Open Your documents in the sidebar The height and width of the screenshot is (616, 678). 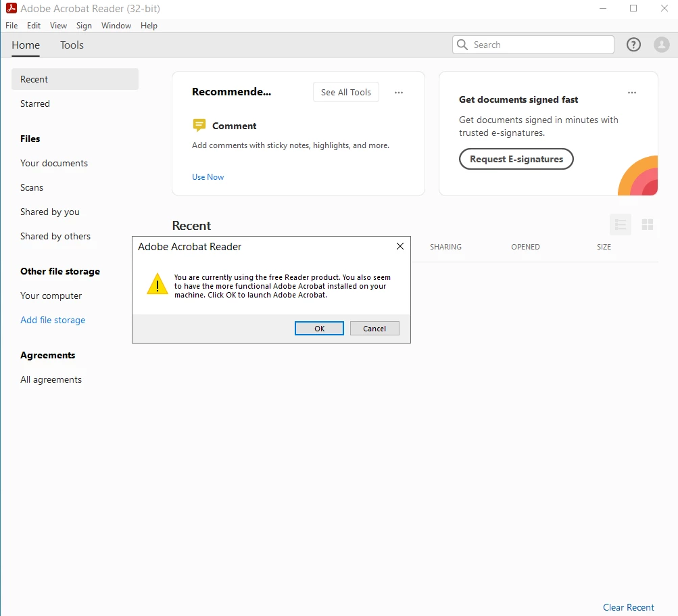point(54,163)
